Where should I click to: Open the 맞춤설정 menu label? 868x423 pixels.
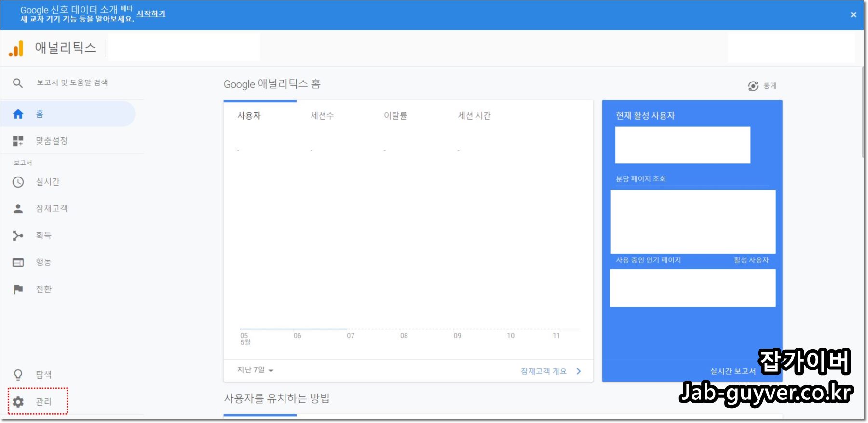click(x=52, y=141)
